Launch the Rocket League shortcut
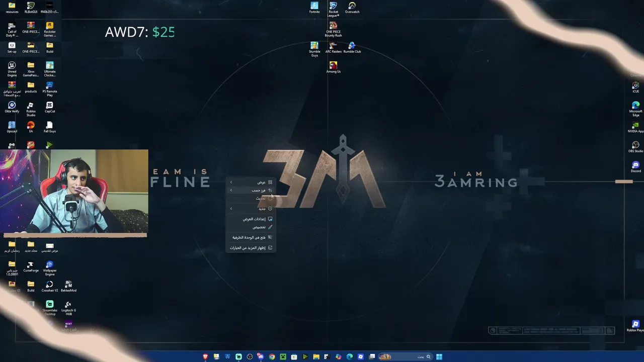 (333, 9)
